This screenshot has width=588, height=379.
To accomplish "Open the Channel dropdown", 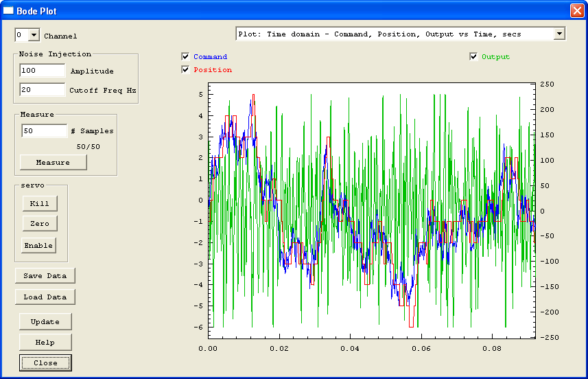I will (34, 35).
